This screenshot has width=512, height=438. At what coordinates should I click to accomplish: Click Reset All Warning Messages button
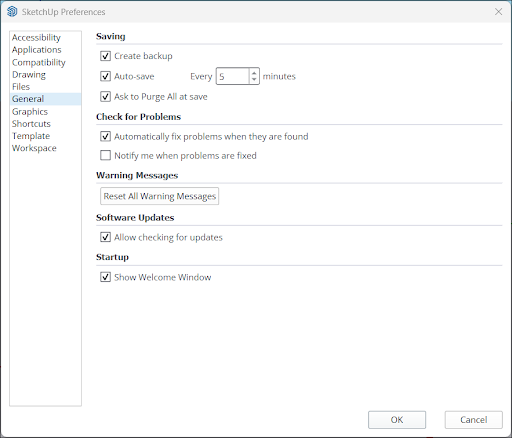[x=160, y=196]
